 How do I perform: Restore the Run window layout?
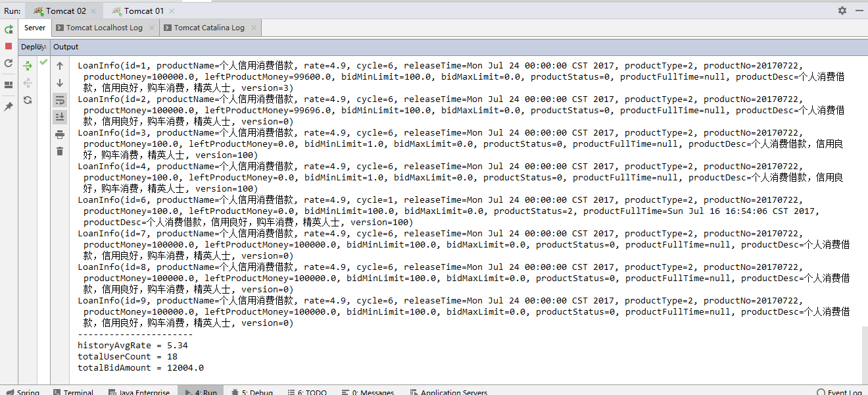click(x=9, y=85)
